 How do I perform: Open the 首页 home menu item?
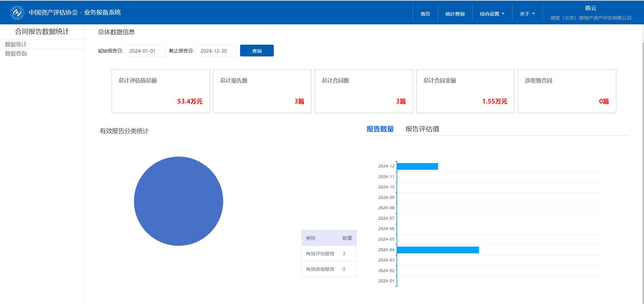click(425, 14)
